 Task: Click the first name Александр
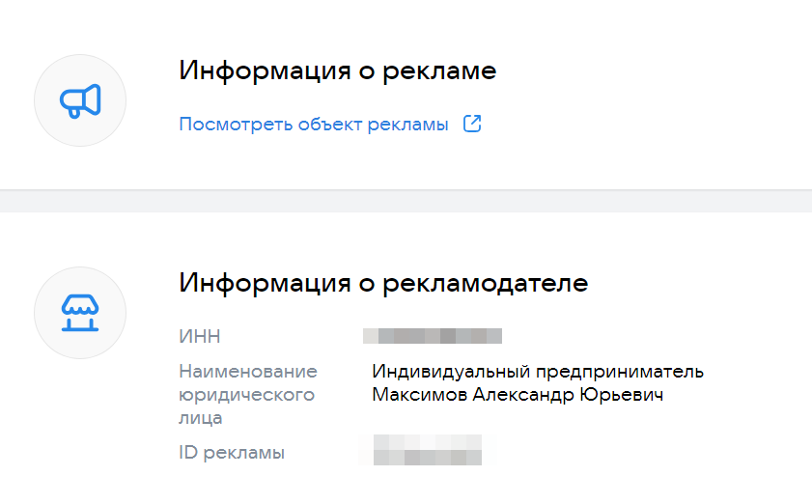coord(517,395)
